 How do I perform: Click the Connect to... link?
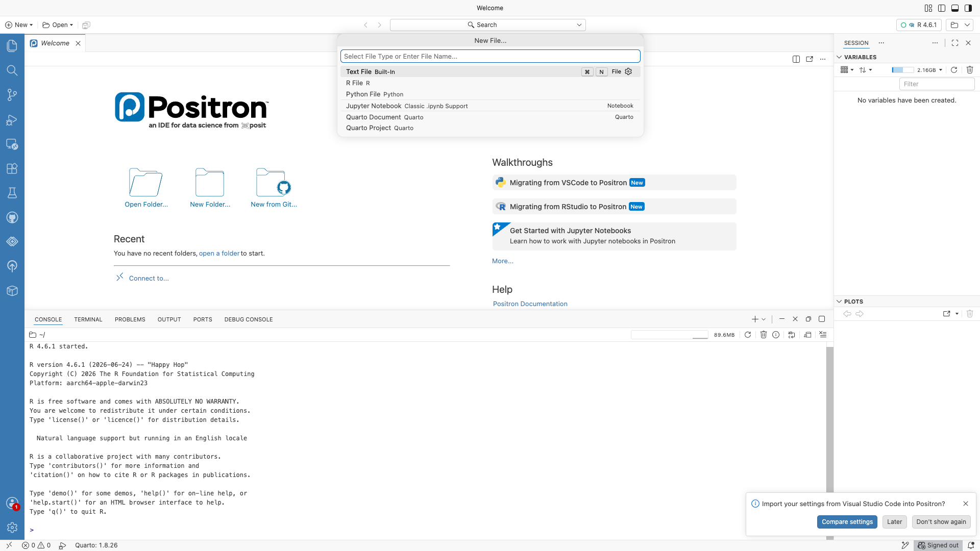pos(149,279)
